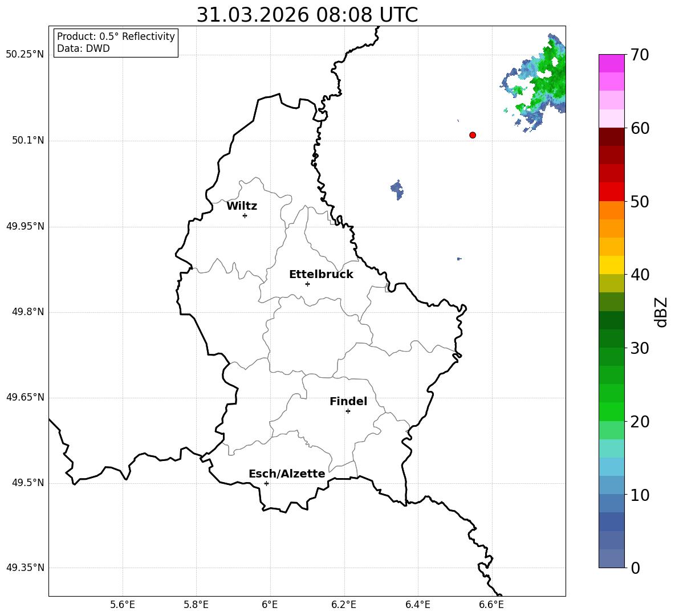Click the 0 tick on the colorbar
This screenshot has height=616, width=675.
point(635,568)
